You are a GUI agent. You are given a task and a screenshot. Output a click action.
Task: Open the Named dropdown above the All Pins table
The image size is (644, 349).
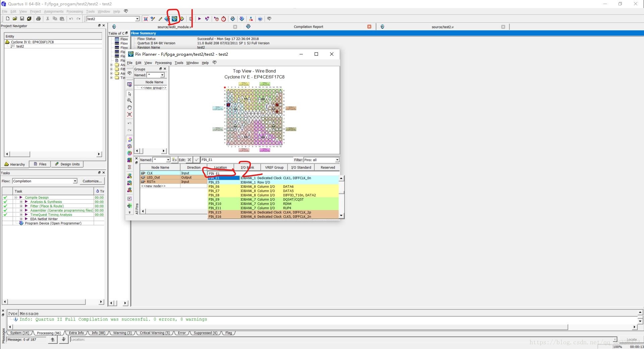pyautogui.click(x=168, y=160)
